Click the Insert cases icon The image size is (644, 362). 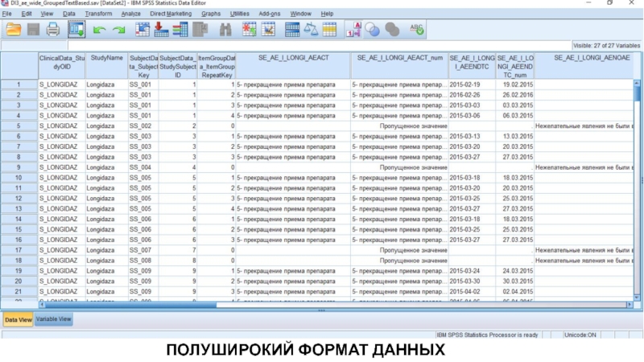(249, 30)
